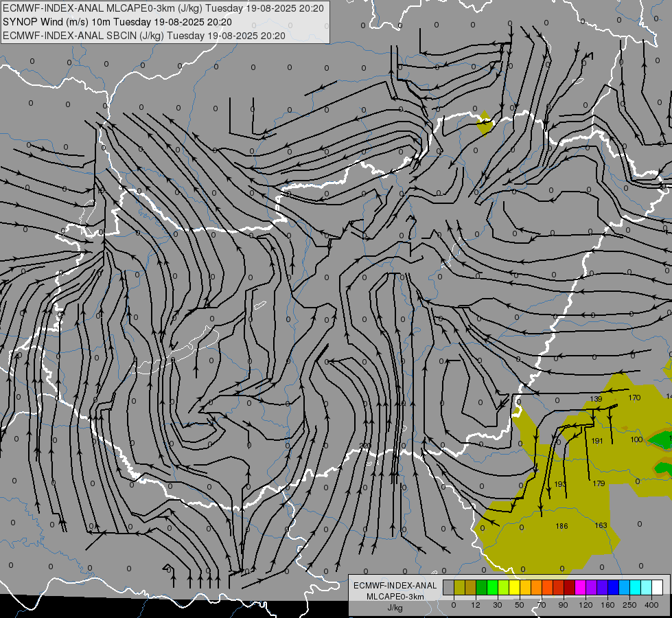Click the legend scale label '400'

pos(651,605)
